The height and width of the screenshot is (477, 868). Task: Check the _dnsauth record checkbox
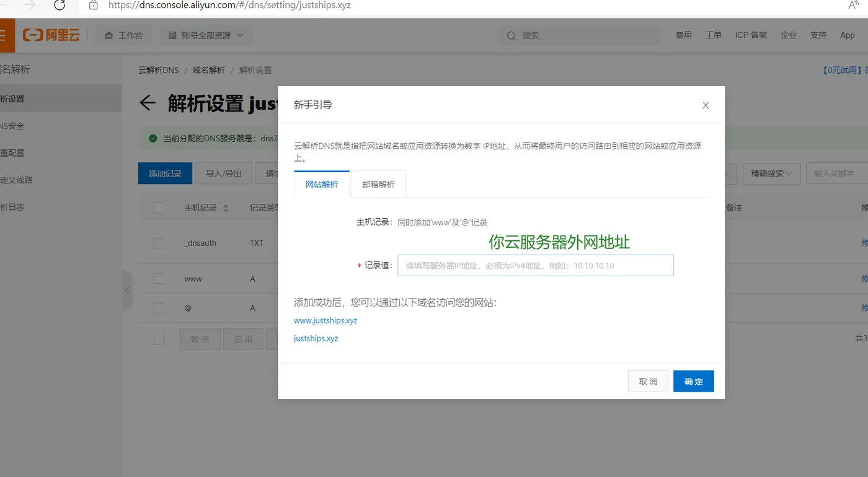click(159, 243)
